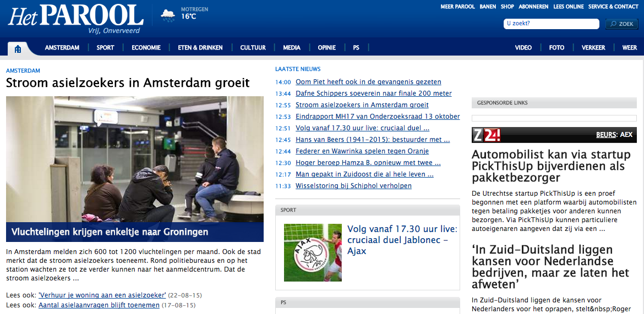644x314 pixels.
Task: Click headline 'Stroom asielzoekers in Amsterdam groeit'
Action: coord(128,83)
